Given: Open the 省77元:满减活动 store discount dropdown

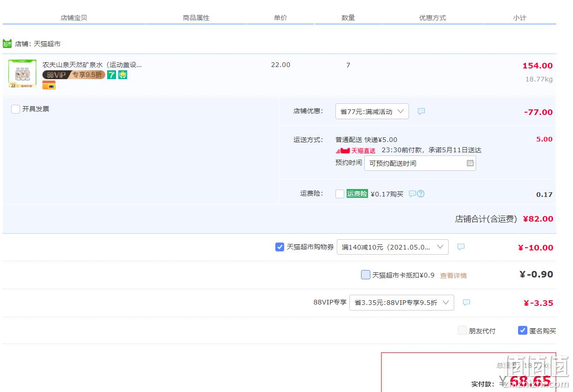Looking at the screenshot, I should point(372,111).
